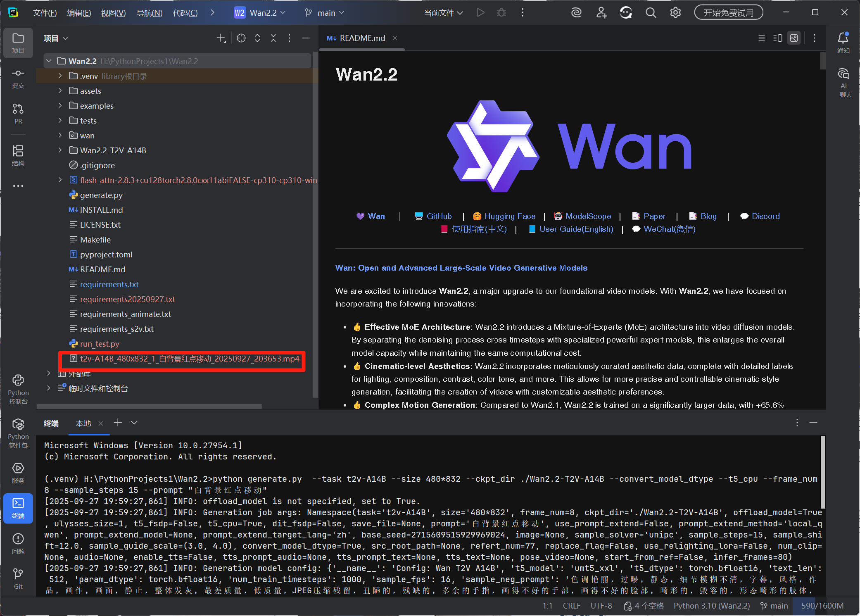Hide the project panel

click(x=306, y=38)
